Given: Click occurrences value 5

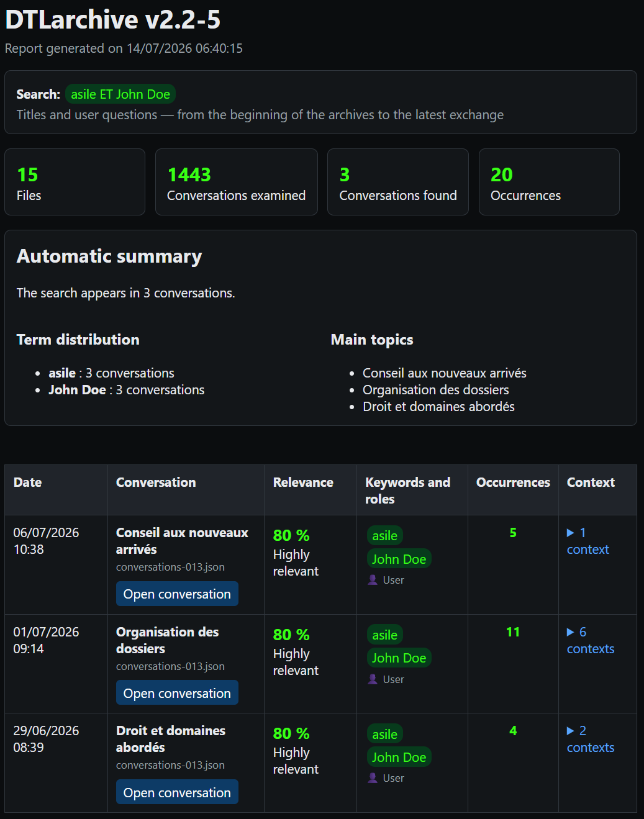Looking at the screenshot, I should click(513, 533).
